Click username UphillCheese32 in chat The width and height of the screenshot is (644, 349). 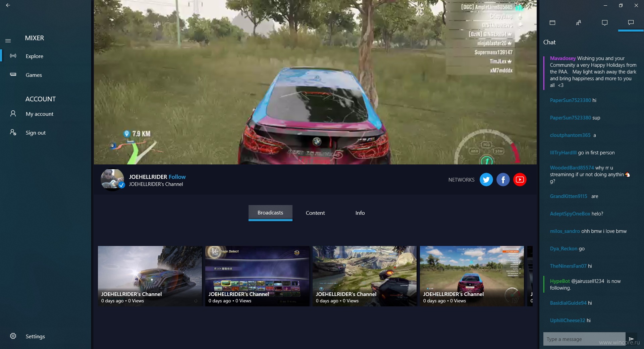[568, 320]
